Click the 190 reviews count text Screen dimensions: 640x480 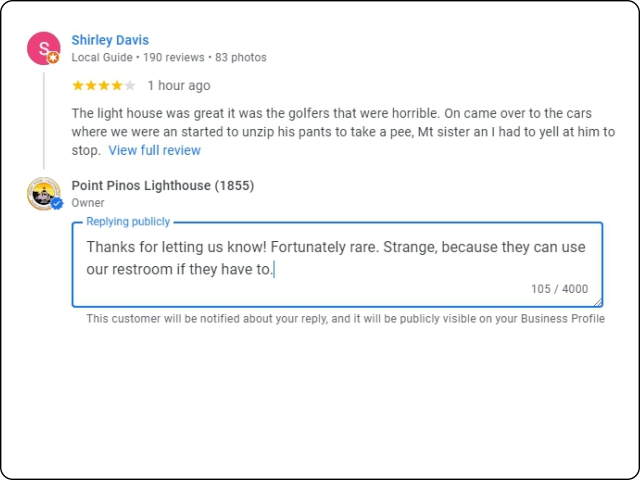coord(173,57)
